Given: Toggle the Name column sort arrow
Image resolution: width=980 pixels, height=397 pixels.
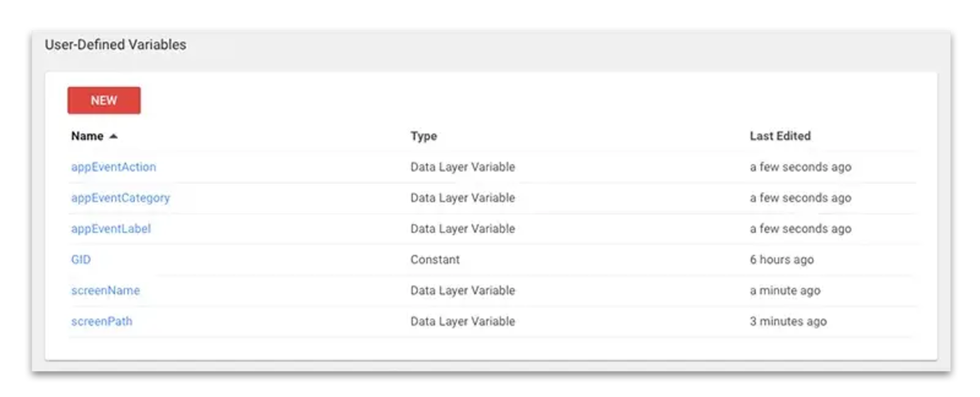Looking at the screenshot, I should point(113,136).
